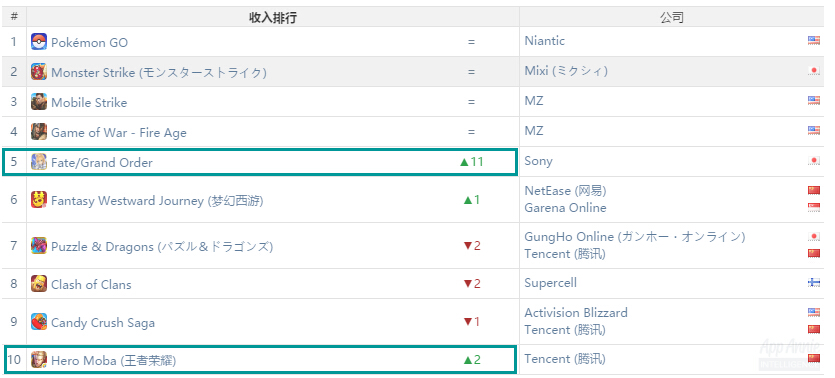Open the Pokémon GO game link
This screenshot has width=835, height=378.
89,43
